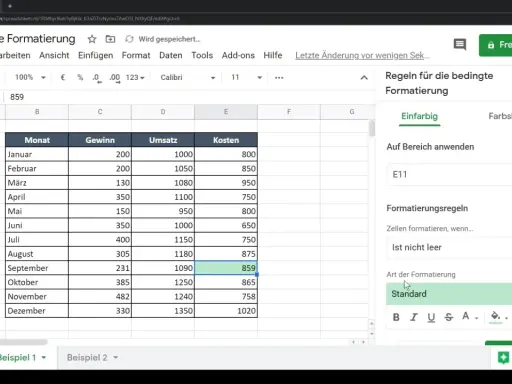This screenshot has height=384, width=512.
Task: Click the move to folder icon
Action: (x=110, y=39)
